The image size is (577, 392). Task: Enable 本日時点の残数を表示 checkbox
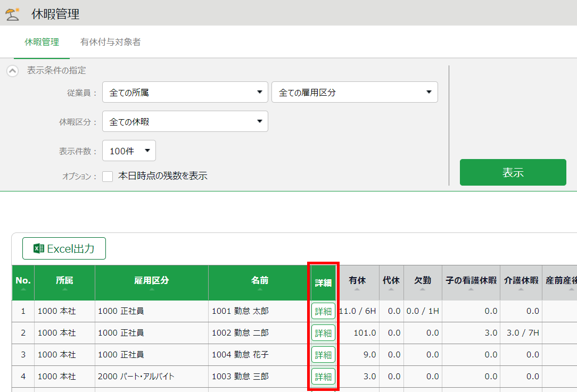coord(108,176)
